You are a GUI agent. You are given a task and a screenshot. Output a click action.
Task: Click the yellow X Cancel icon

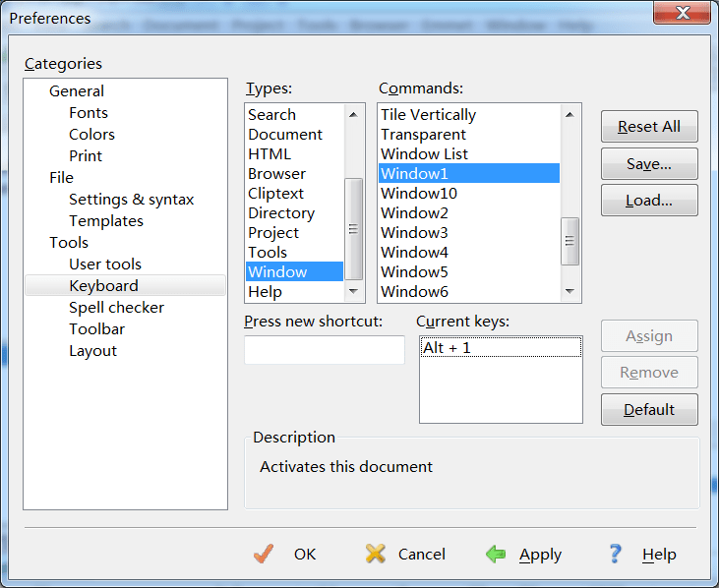[x=375, y=554]
